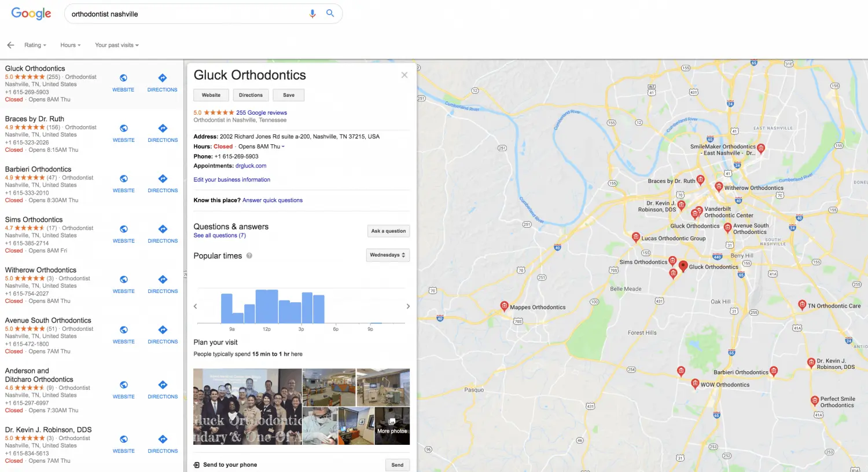The width and height of the screenshot is (868, 472).
Task: Select WOW Orthodontics map pin
Action: click(x=695, y=383)
